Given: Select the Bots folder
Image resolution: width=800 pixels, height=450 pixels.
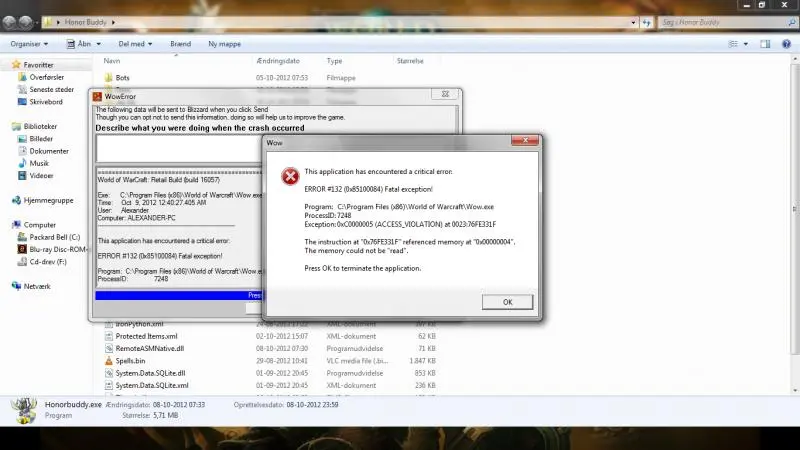Looking at the screenshot, I should pyautogui.click(x=122, y=78).
